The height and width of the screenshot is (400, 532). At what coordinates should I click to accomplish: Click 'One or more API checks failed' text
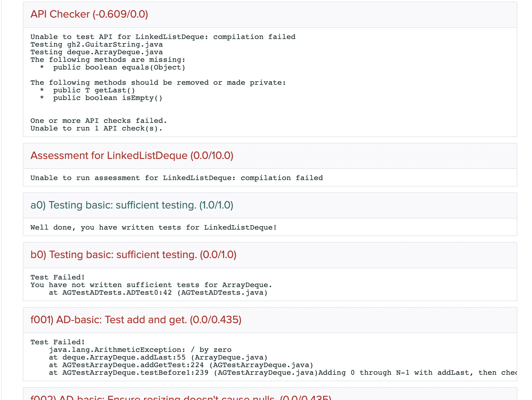coord(98,121)
